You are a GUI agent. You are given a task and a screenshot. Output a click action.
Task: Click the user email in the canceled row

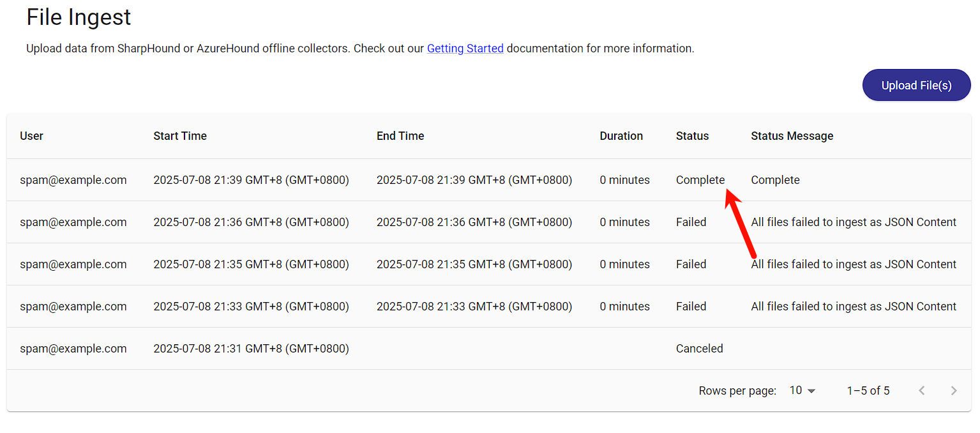73,349
